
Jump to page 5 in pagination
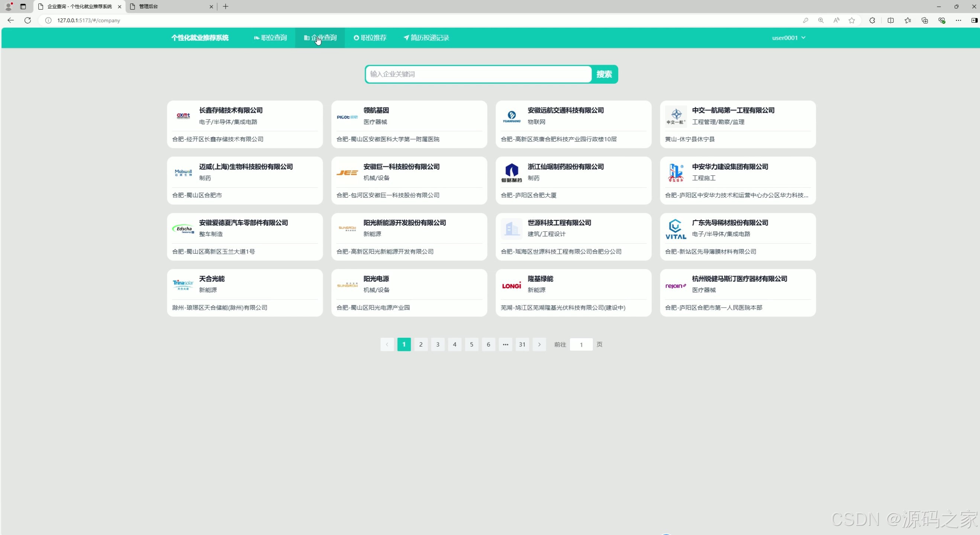472,344
